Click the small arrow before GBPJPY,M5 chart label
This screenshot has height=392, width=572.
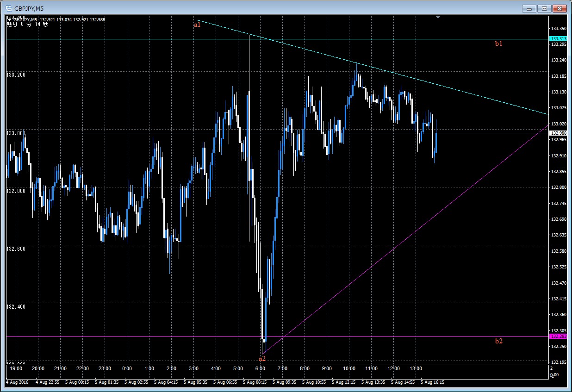[9, 19]
